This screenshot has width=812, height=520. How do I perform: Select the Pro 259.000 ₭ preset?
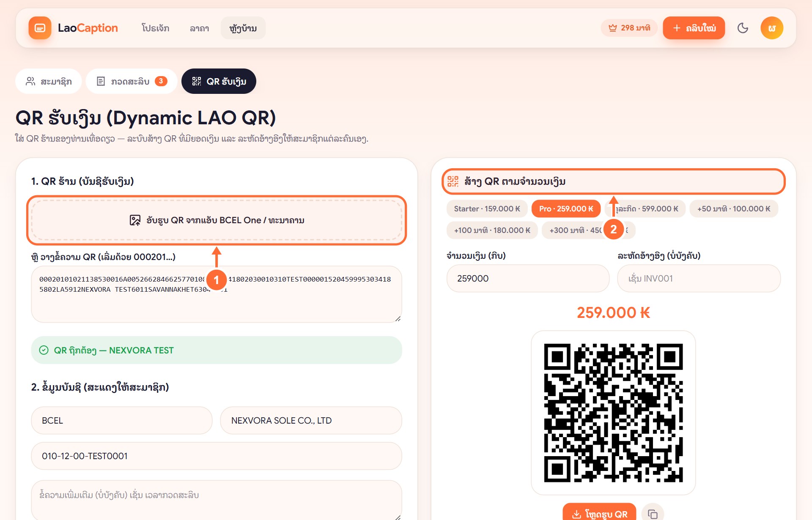(x=566, y=209)
